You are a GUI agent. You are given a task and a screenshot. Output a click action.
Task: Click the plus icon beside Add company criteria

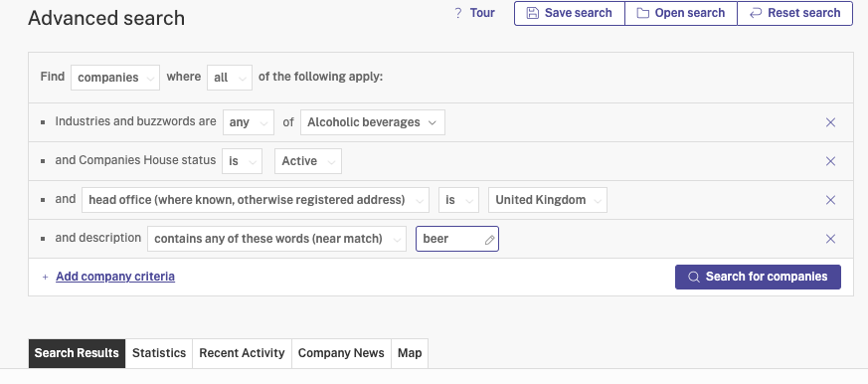(46, 277)
